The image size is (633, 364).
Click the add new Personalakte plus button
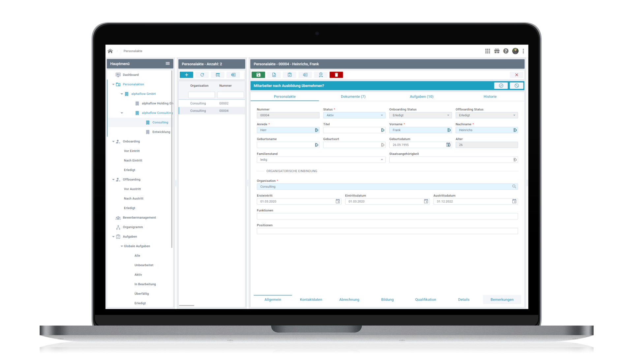186,75
